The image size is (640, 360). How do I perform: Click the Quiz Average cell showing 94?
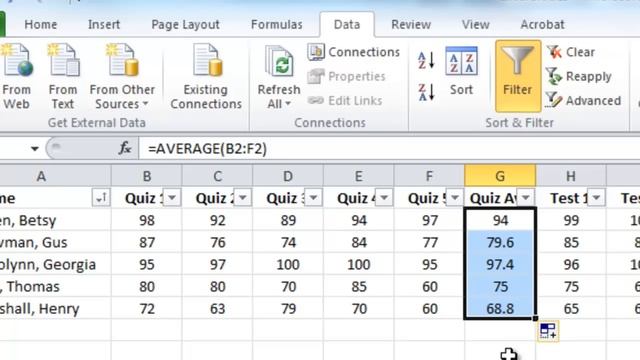tap(500, 221)
